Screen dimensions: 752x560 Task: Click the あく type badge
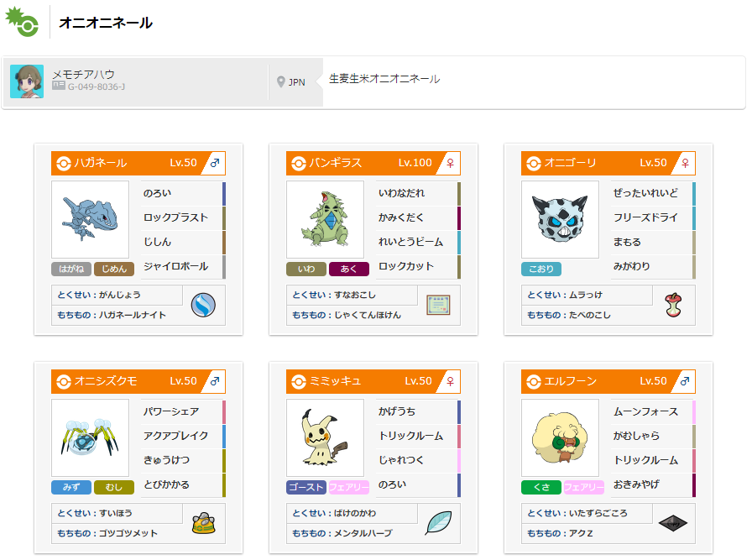point(349,270)
